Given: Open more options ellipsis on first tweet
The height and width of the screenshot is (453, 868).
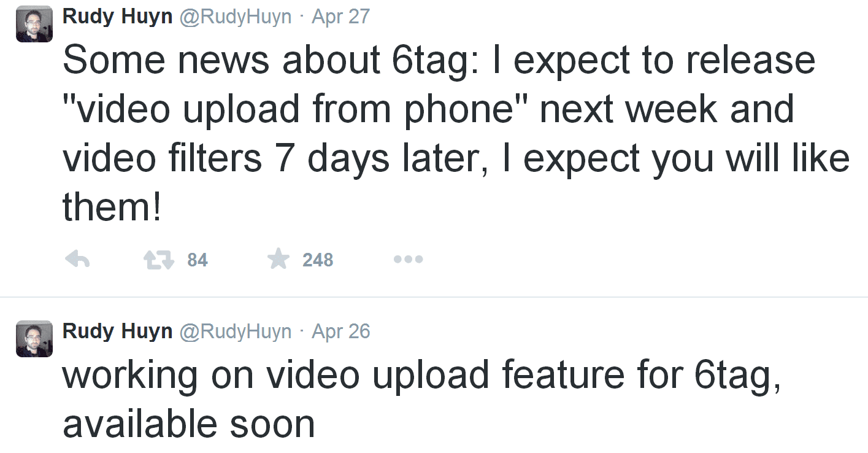Looking at the screenshot, I should 408,260.
